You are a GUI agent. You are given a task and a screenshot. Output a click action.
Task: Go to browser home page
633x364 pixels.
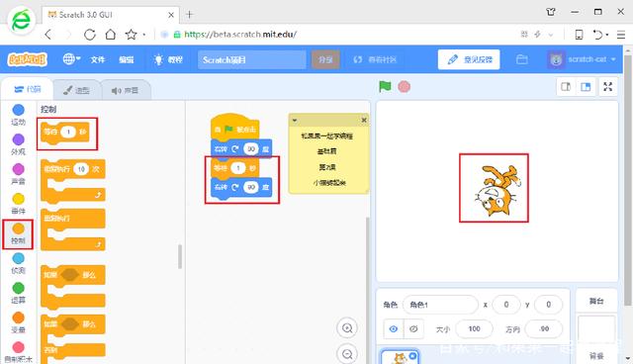point(110,35)
